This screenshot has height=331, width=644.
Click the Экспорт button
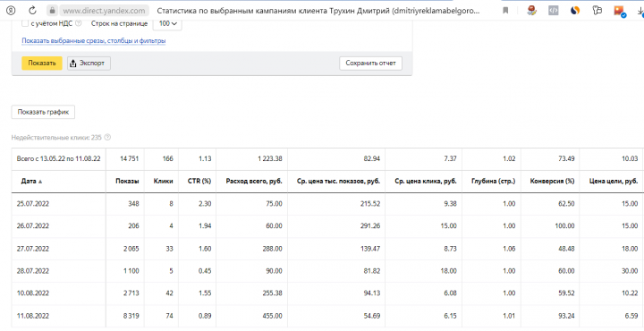pyautogui.click(x=89, y=64)
